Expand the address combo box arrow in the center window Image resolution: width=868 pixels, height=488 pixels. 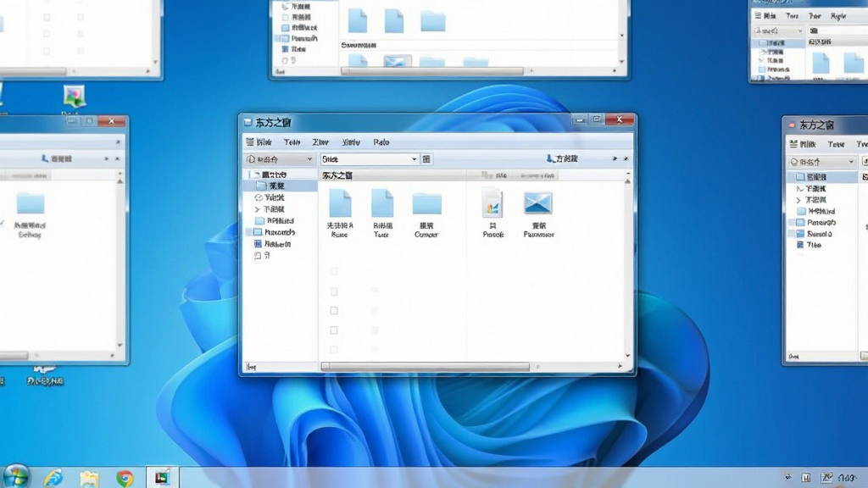tap(414, 159)
